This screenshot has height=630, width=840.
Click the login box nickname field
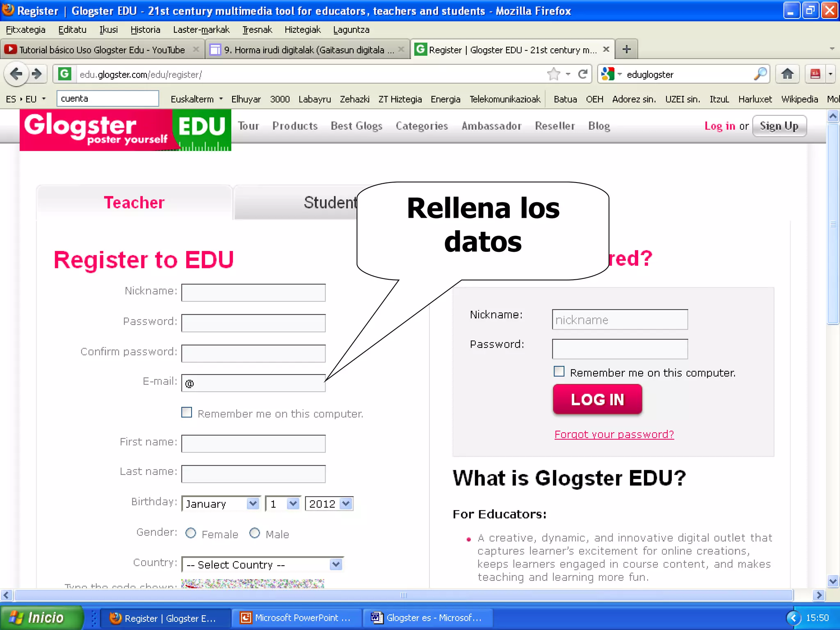click(620, 320)
